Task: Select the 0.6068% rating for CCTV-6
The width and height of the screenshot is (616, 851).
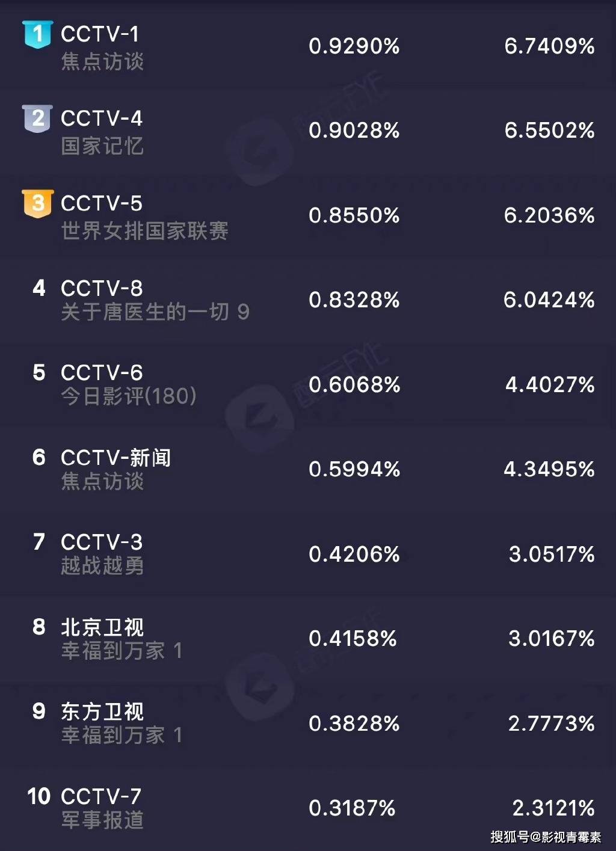Action: click(354, 385)
